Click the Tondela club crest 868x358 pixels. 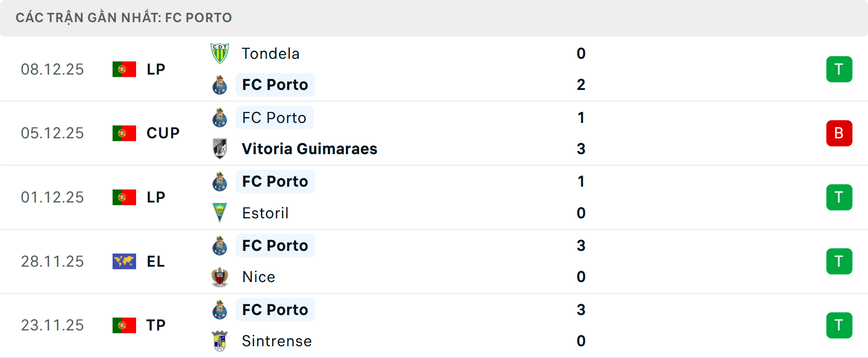(x=220, y=53)
